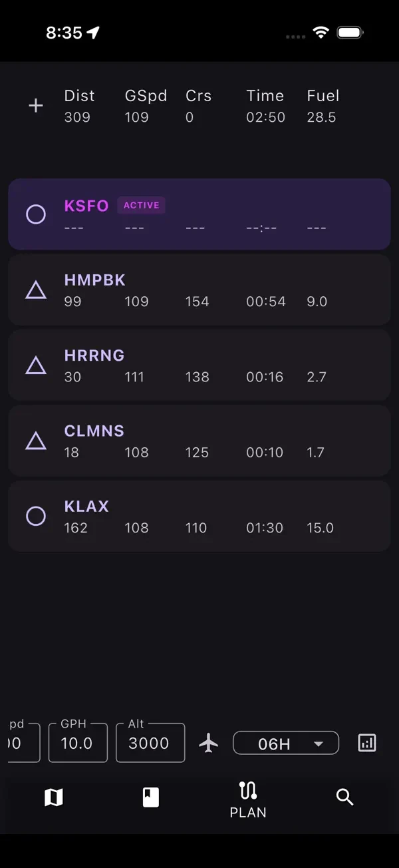Tap the CLMNS waypoint triangle icon
The image size is (399, 868).
[x=36, y=441]
